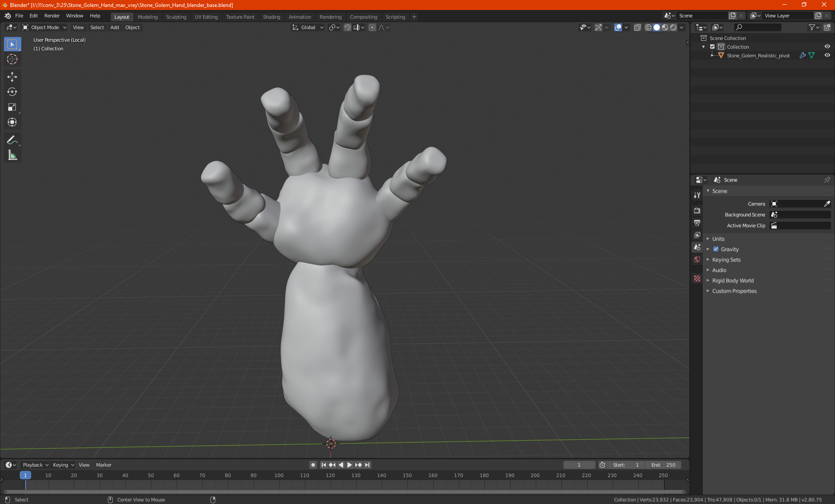Click the Start frame field

[626, 465]
